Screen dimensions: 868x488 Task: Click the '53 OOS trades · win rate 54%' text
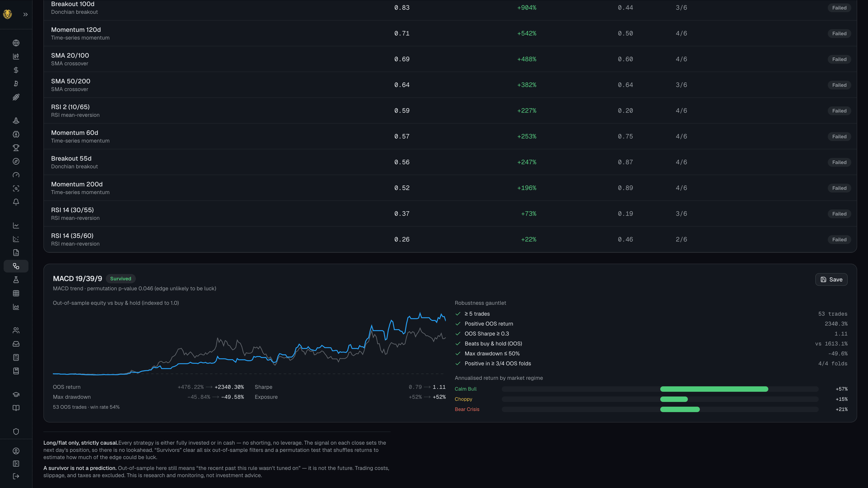coord(86,407)
